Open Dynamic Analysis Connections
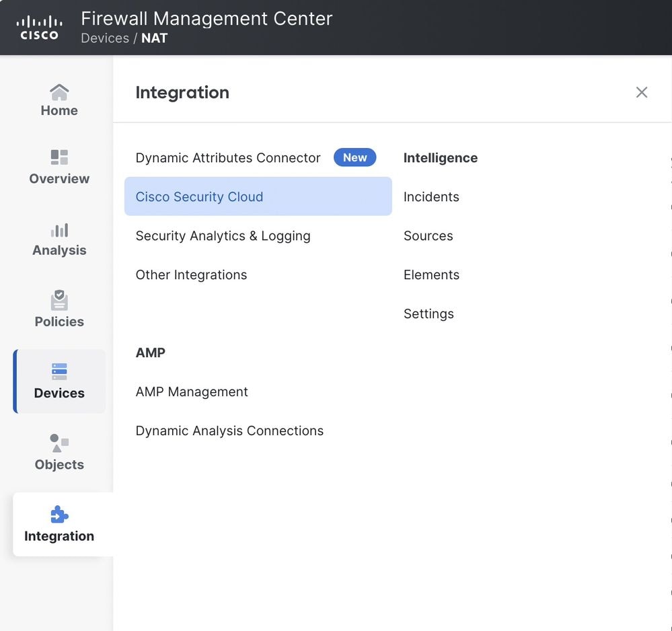This screenshot has height=631, width=672. (229, 431)
